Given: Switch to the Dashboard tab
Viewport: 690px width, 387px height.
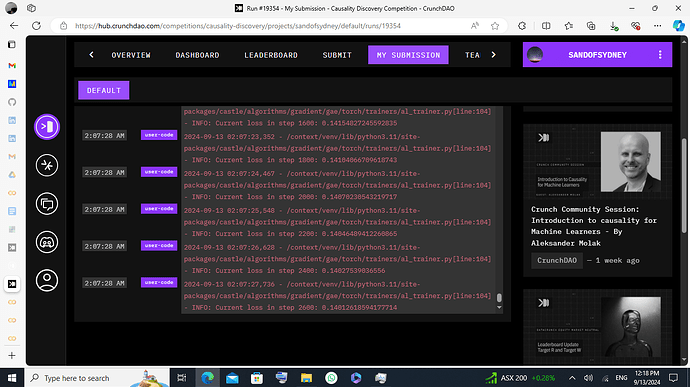Looking at the screenshot, I should coord(197,55).
